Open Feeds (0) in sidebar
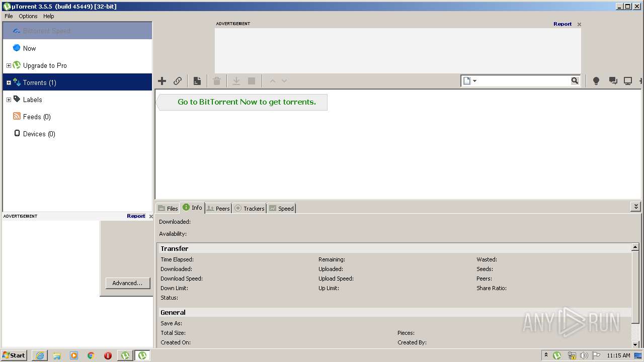Screen dimensions: 644x362 click(x=77, y=117)
